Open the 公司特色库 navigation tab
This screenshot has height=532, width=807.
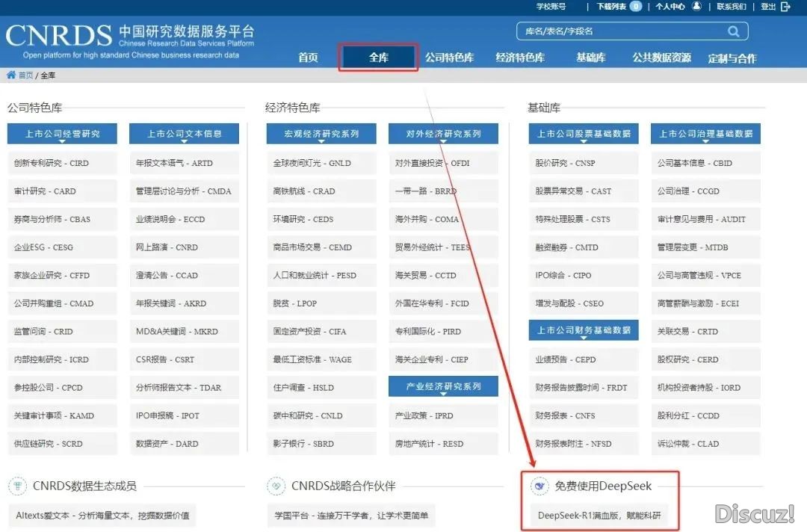pyautogui.click(x=449, y=58)
